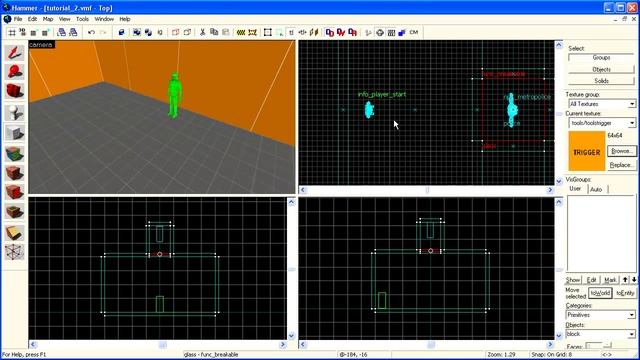This screenshot has height=360, width=640.
Task: Switch to the Auto VisGroups tab
Action: click(x=596, y=189)
